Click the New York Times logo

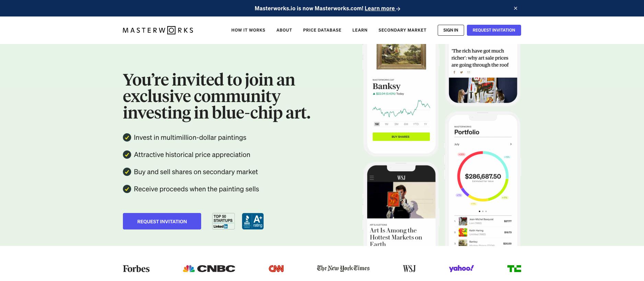pyautogui.click(x=343, y=268)
